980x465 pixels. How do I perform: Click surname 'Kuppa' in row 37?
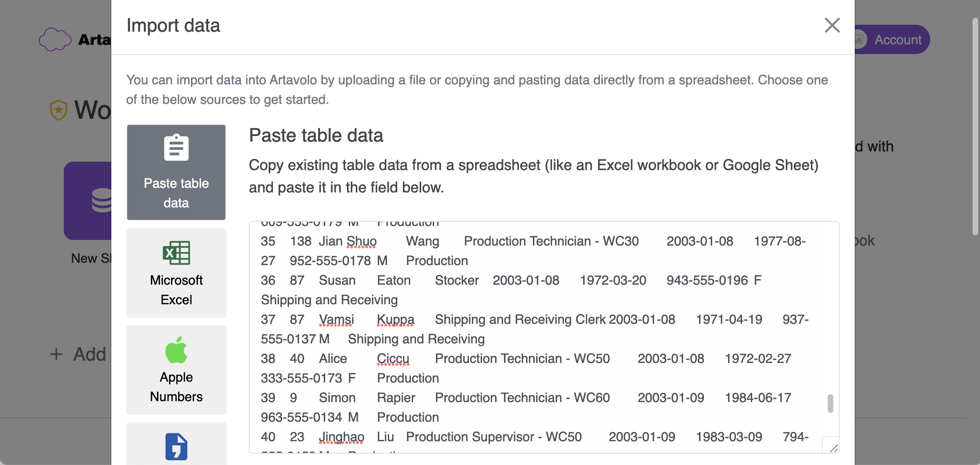395,320
